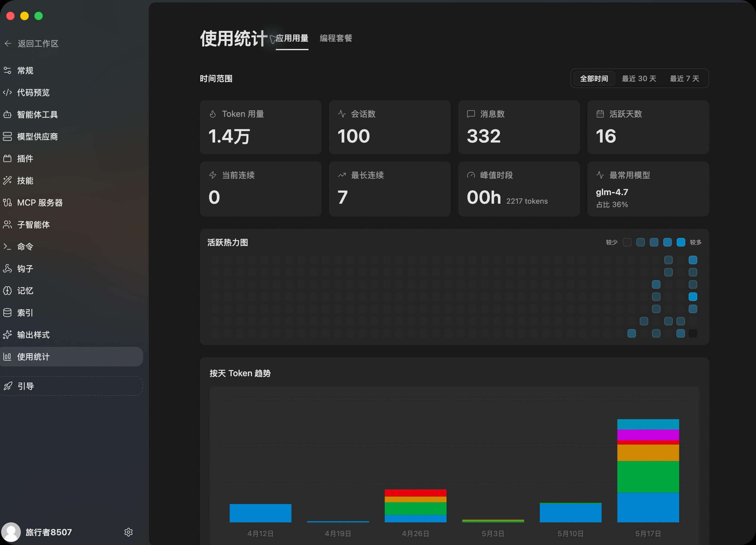The image size is (756, 545).
Task: Click the 引导 guide button
Action: (x=72, y=386)
